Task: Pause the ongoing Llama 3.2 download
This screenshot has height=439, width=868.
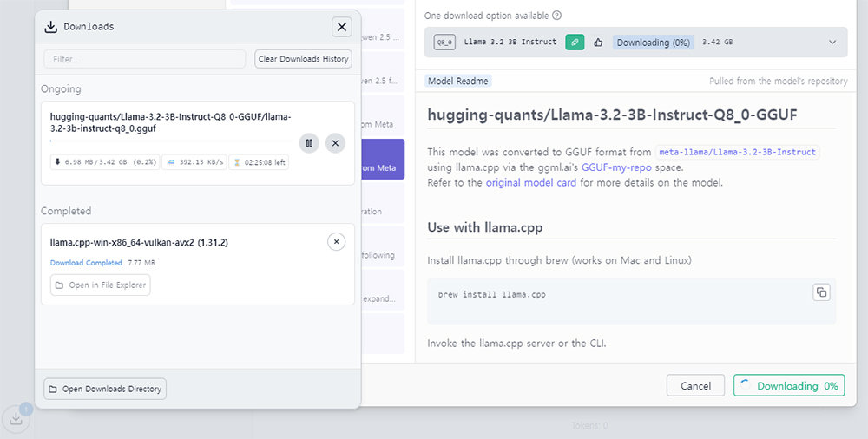Action: [309, 142]
